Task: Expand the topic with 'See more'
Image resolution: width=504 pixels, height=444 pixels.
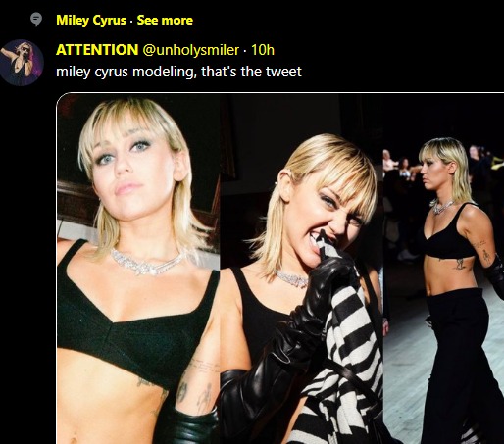Action: (x=165, y=20)
